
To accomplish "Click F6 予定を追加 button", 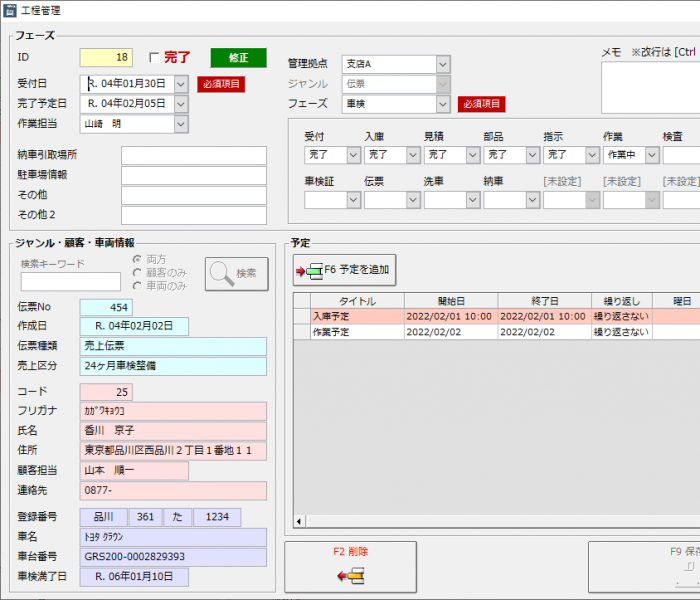I will (344, 270).
